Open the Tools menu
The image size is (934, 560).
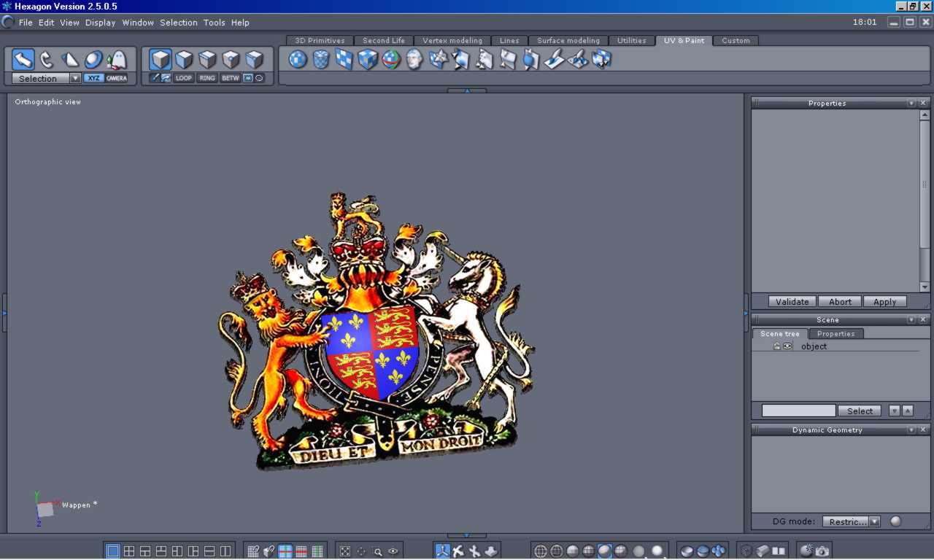pos(214,23)
